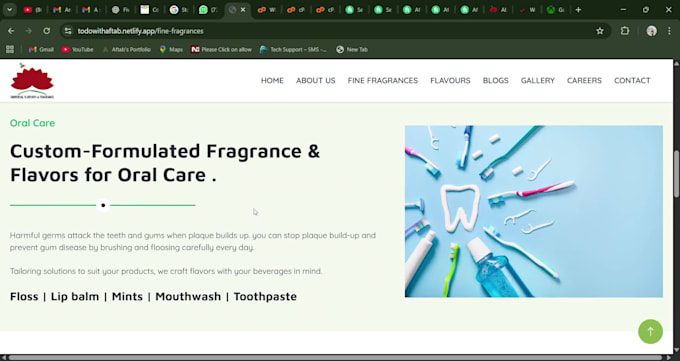View site information icon in address bar
This screenshot has width=680, height=361.
point(67,31)
